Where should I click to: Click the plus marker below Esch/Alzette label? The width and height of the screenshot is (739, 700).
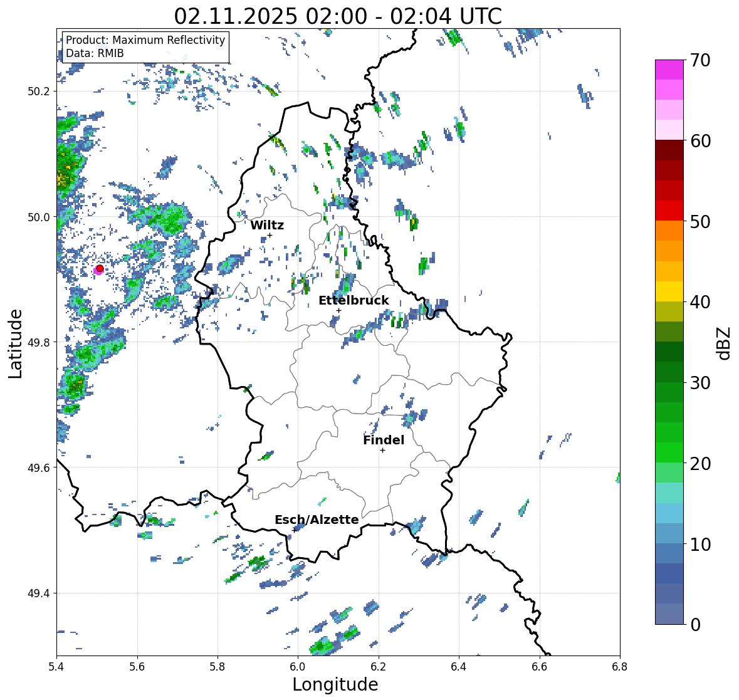(294, 530)
